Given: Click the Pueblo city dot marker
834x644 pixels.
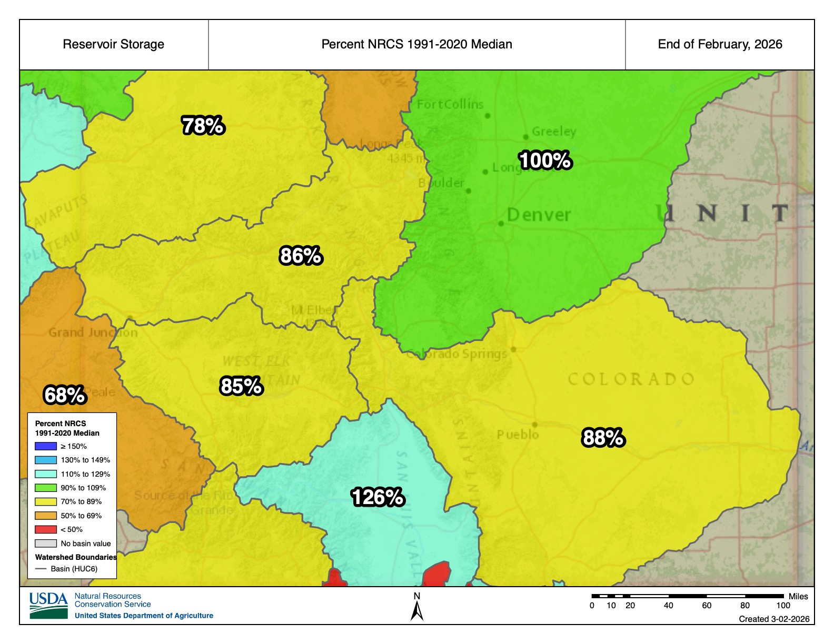Looking at the screenshot, I should pyautogui.click(x=534, y=424).
